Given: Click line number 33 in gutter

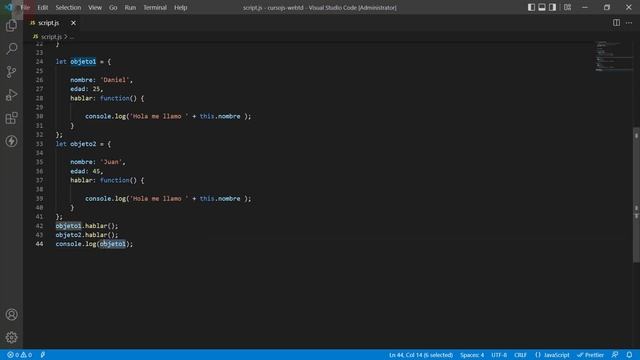Looking at the screenshot, I should [39, 144].
